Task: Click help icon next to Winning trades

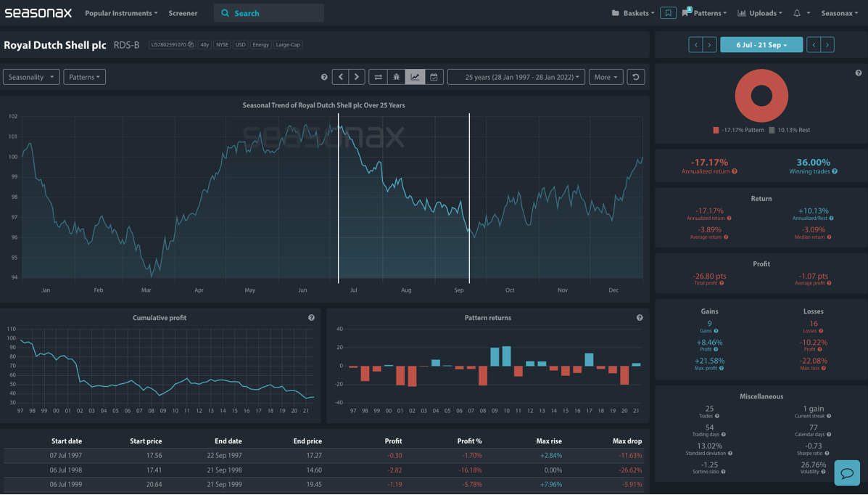Action: [835, 172]
